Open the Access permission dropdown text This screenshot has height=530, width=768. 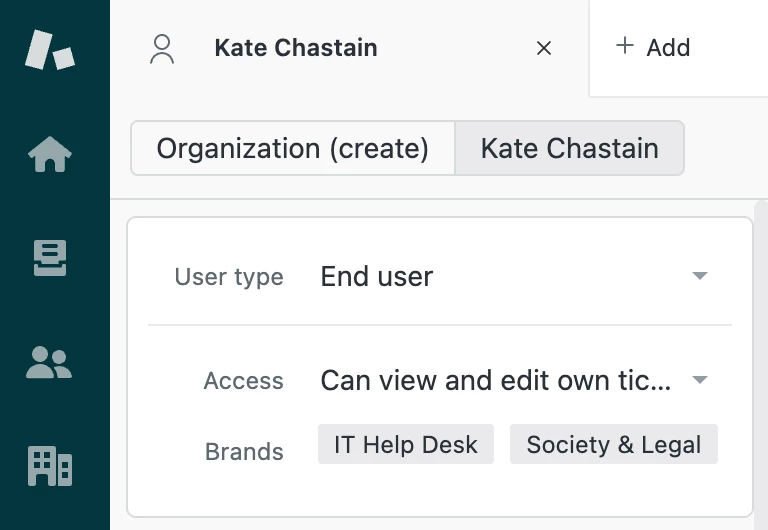[x=495, y=381]
